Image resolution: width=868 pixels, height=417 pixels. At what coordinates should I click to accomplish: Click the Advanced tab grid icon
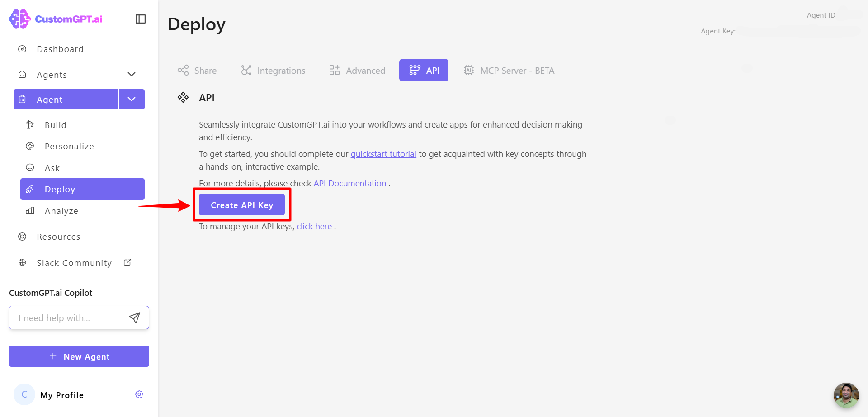coord(335,70)
